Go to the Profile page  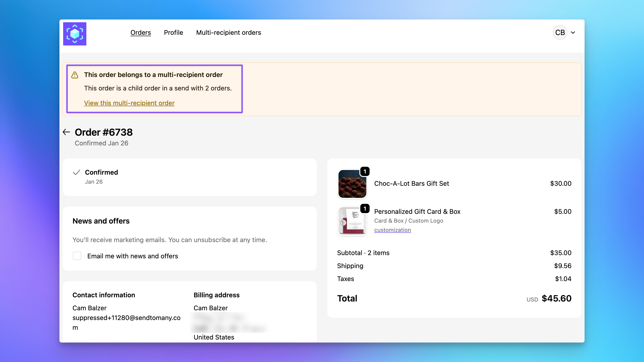coord(173,32)
